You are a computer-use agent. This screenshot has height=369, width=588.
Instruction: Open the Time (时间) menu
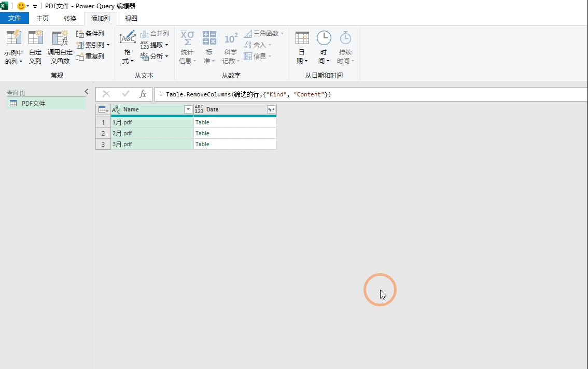pyautogui.click(x=324, y=47)
